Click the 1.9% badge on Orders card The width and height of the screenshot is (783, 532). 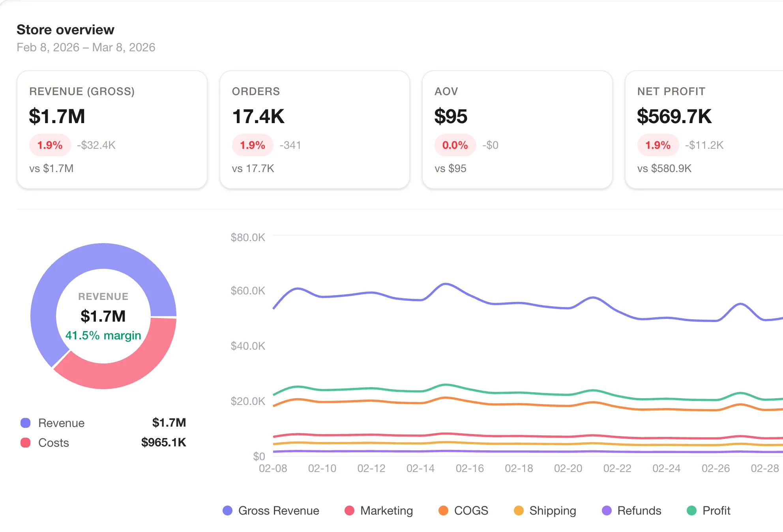[253, 145]
